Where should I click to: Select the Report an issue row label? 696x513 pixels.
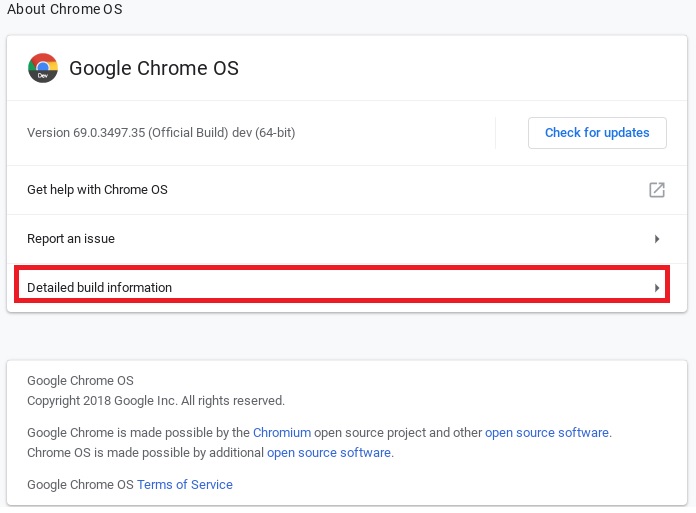coord(71,239)
